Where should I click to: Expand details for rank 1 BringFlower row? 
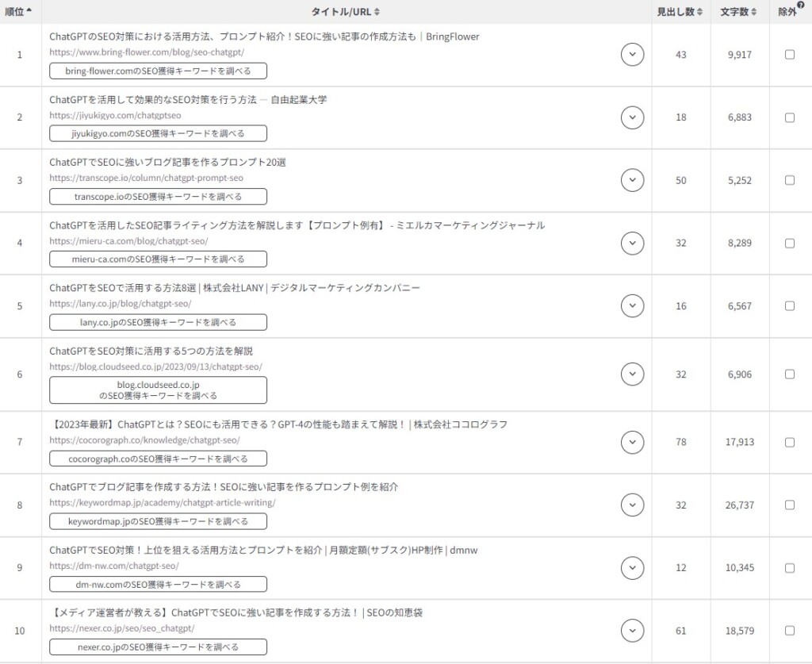point(632,55)
